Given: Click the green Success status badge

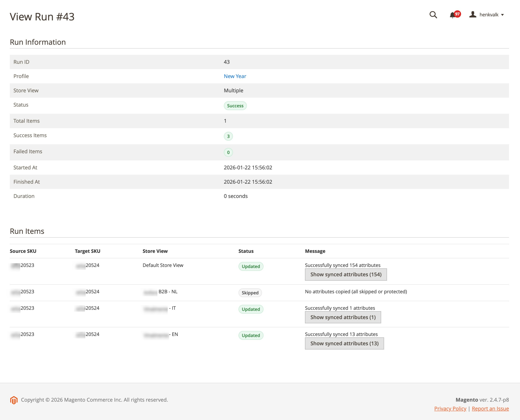Looking at the screenshot, I should [x=235, y=106].
